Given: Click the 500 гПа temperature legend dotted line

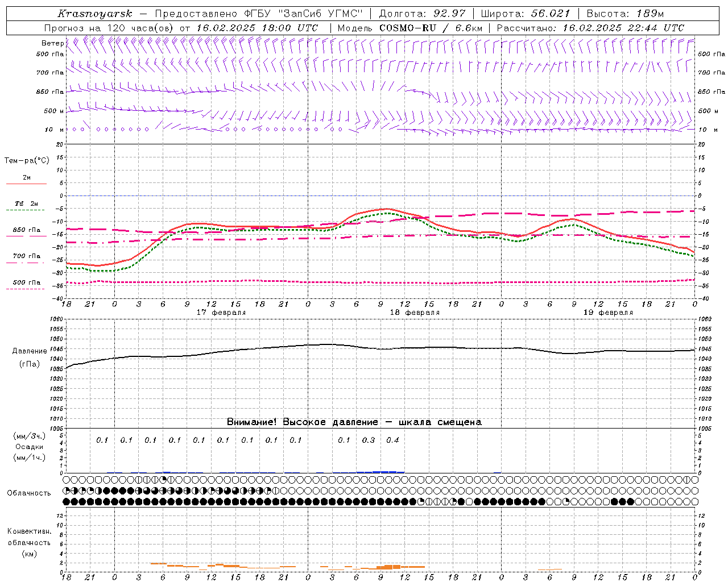Looking at the screenshot, I should [26, 289].
